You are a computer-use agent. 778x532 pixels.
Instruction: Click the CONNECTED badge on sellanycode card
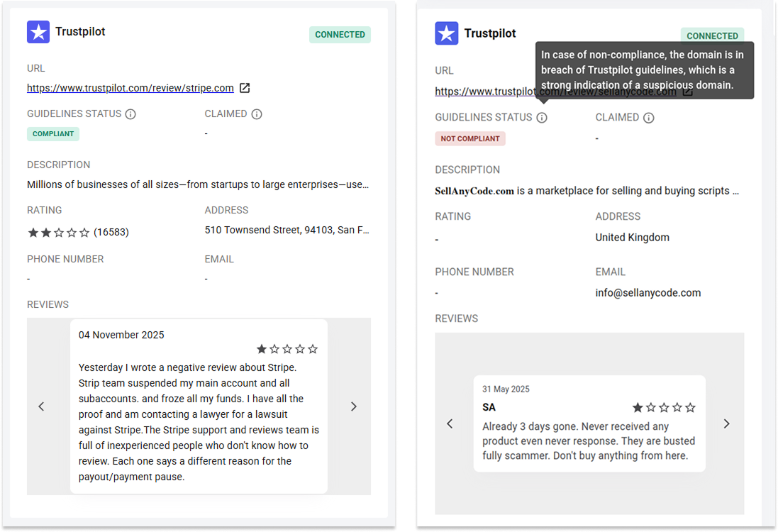712,35
